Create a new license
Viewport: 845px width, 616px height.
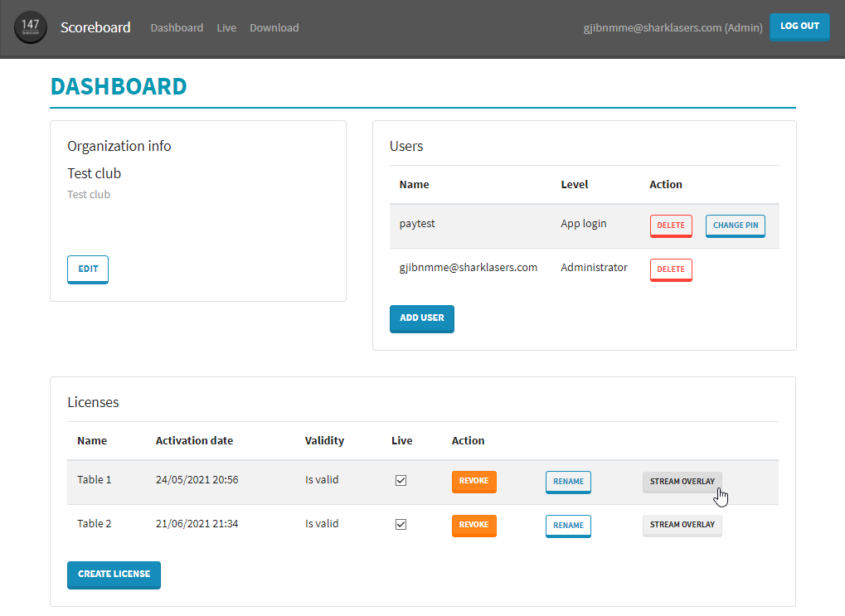(114, 575)
